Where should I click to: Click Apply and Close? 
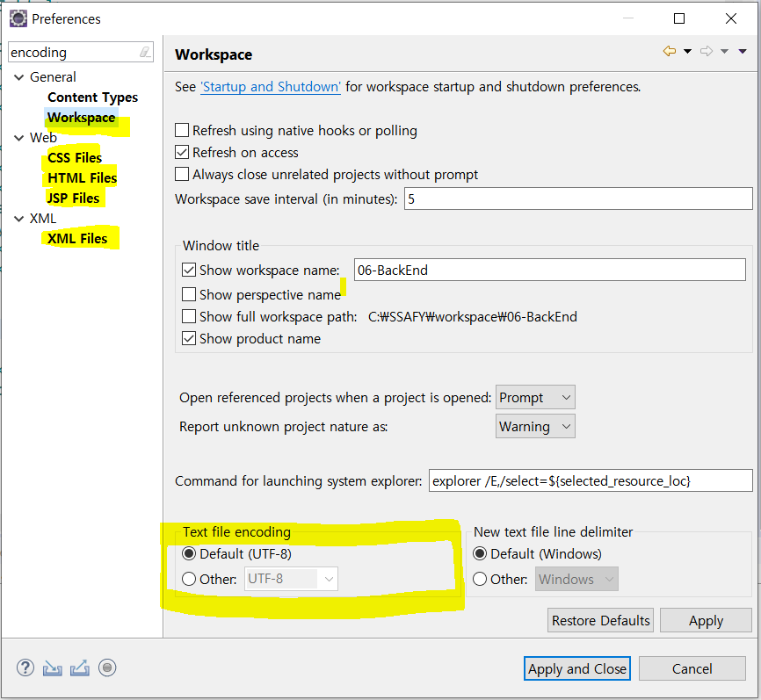577,668
